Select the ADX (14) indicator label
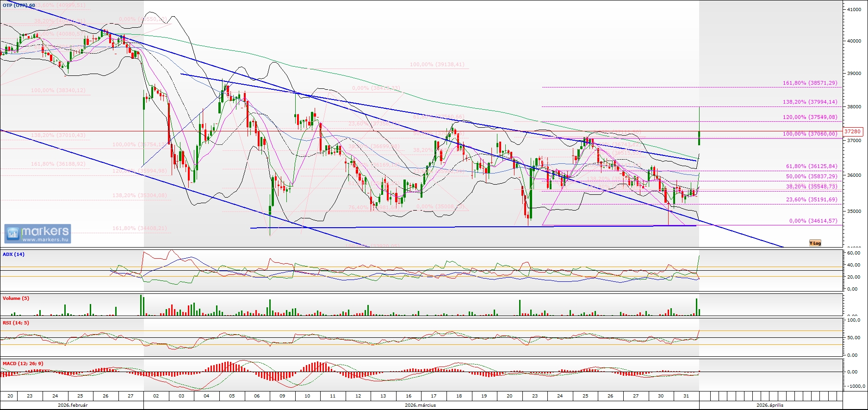Image resolution: width=868 pixels, height=410 pixels. click(x=14, y=255)
